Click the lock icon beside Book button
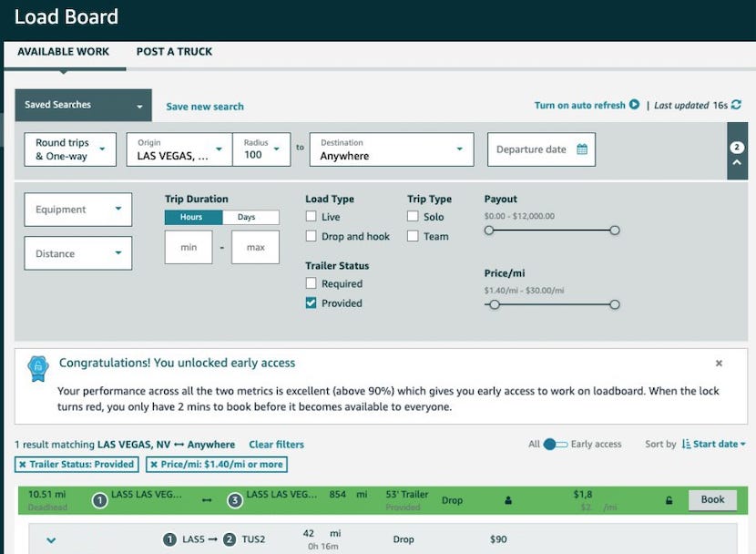 coord(669,500)
